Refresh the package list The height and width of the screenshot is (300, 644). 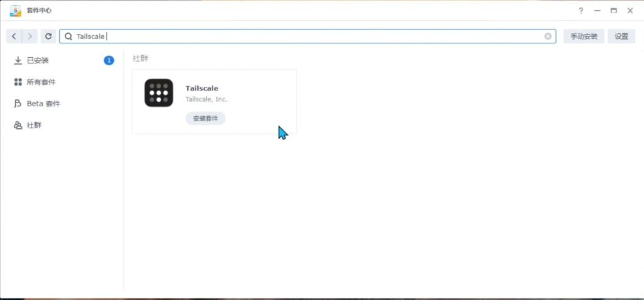pos(48,36)
